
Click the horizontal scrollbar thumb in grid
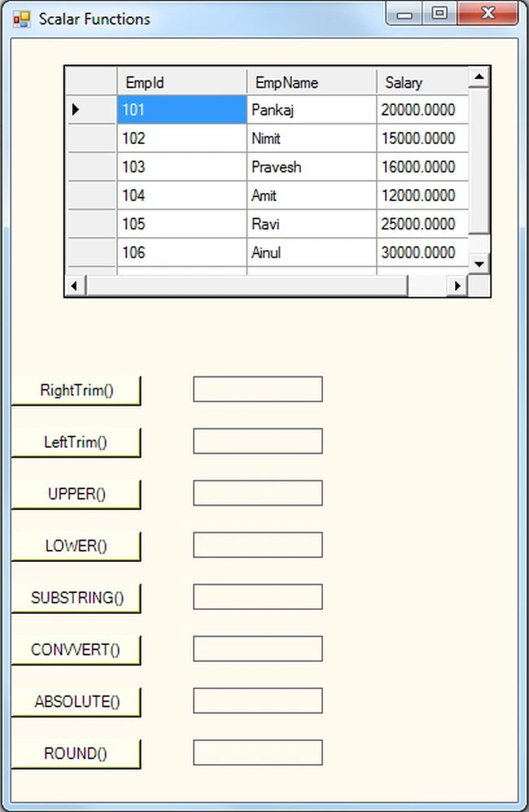point(247,285)
